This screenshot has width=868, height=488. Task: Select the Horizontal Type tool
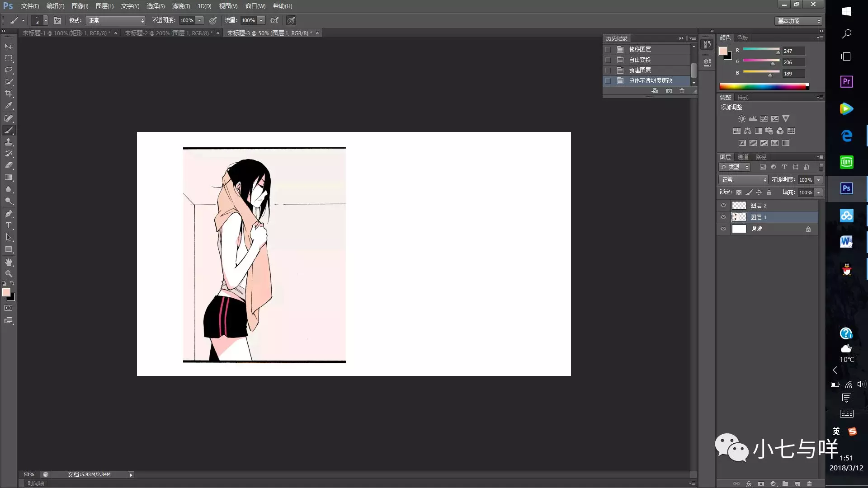pos(9,225)
